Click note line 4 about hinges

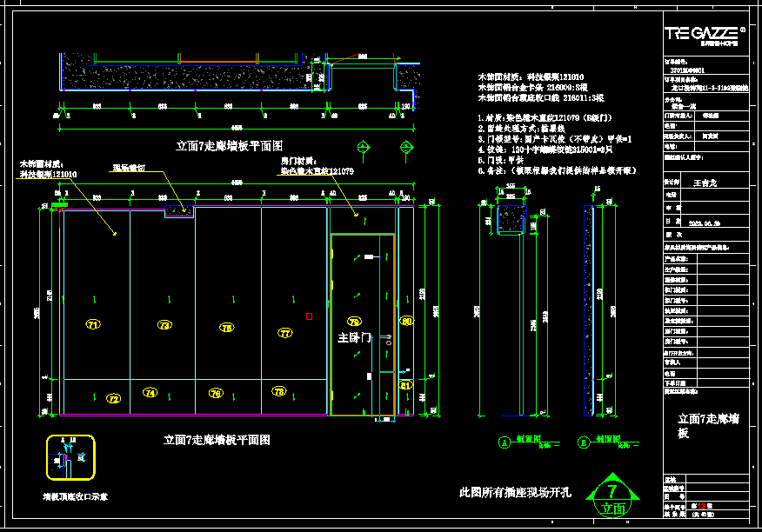pyautogui.click(x=545, y=150)
